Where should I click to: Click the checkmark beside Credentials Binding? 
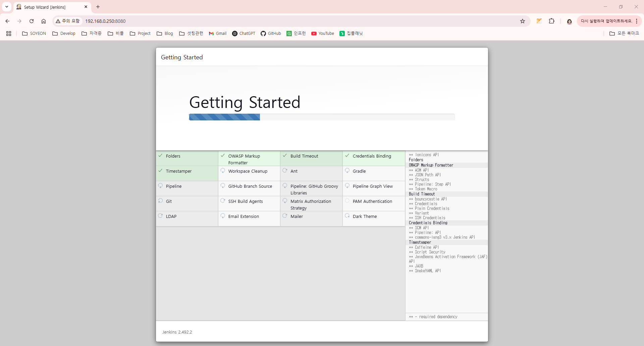[x=347, y=156]
